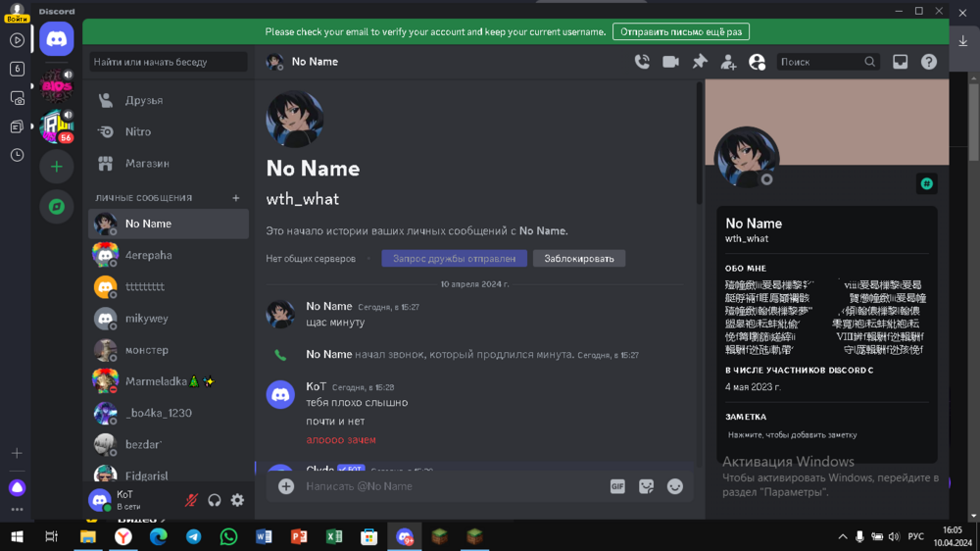Viewport: 980px width, 551px height.
Task: Create new DM with plus icon
Action: coord(235,198)
